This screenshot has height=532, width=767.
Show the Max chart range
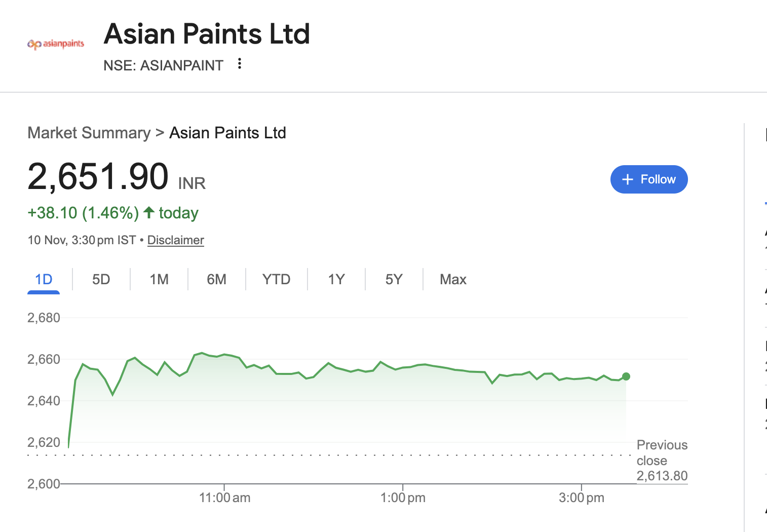click(453, 279)
